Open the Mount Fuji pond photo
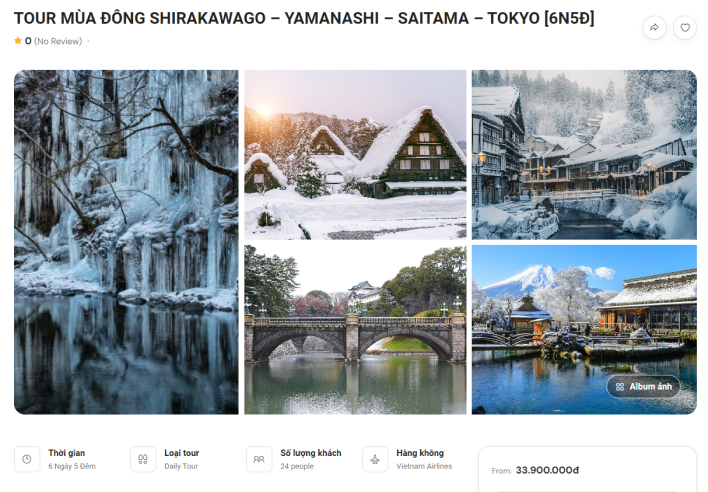The width and height of the screenshot is (708, 492). click(584, 330)
